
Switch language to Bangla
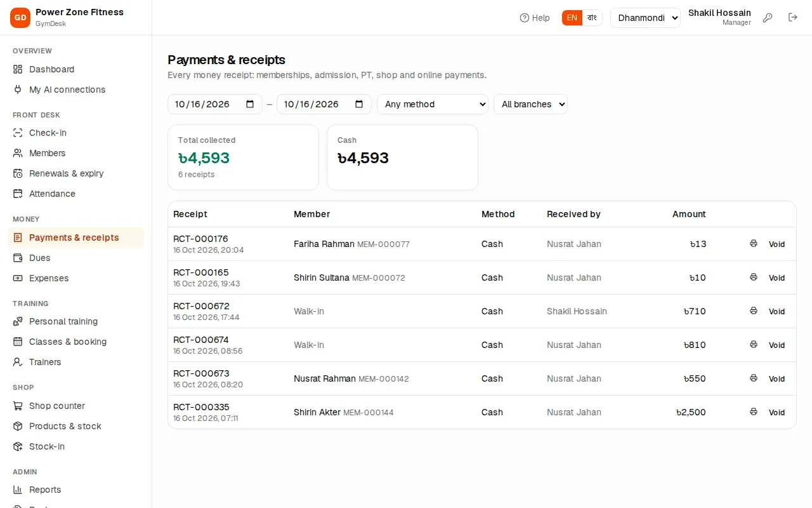tap(592, 18)
